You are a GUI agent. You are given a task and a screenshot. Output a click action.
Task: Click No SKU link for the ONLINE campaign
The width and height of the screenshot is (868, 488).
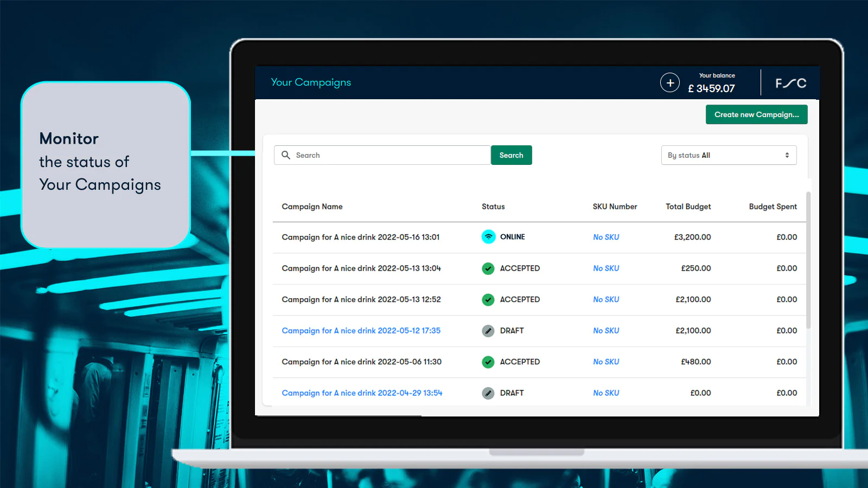tap(605, 237)
